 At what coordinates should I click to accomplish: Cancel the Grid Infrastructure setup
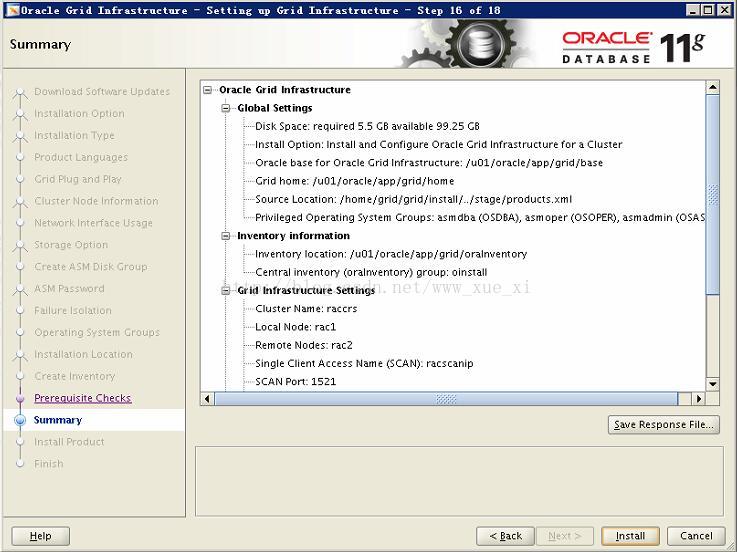click(696, 536)
